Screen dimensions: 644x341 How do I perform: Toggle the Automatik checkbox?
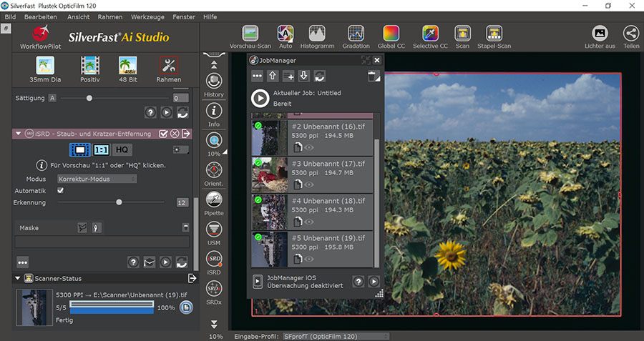coord(60,191)
